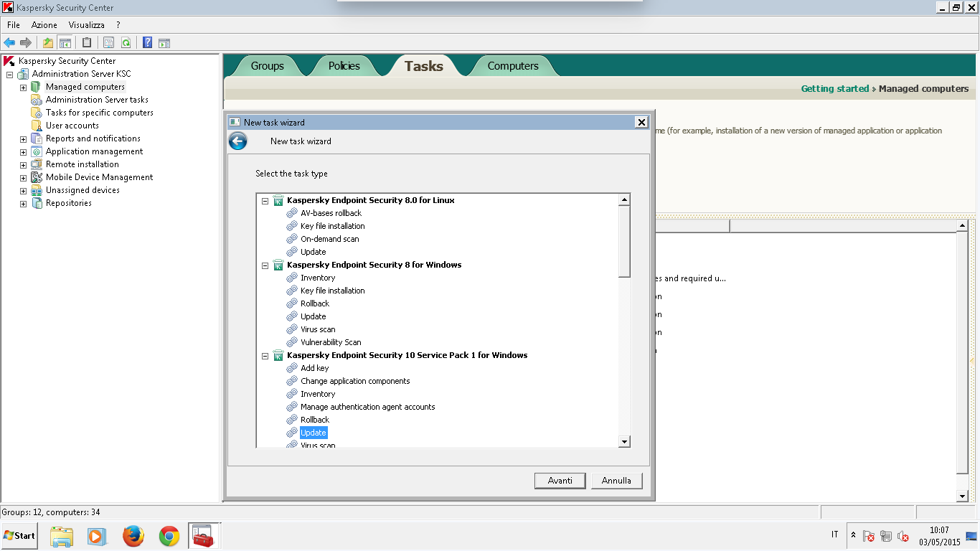The height and width of the screenshot is (551, 980).
Task: Expand the Reports and notifications node
Action: click(23, 138)
